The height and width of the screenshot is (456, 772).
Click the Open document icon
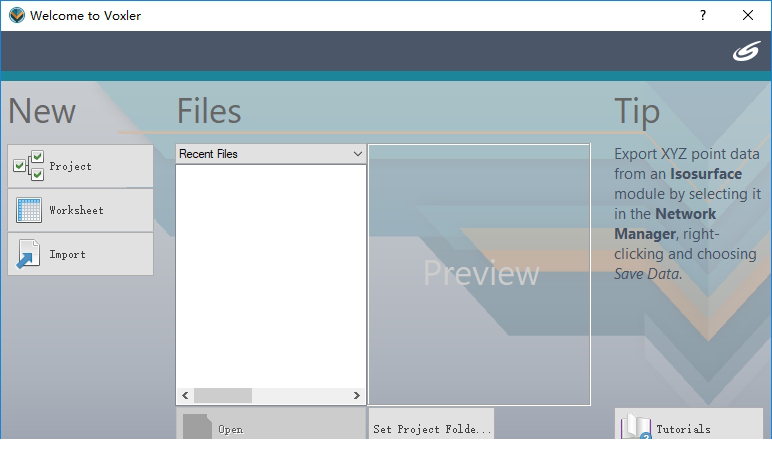[197, 426]
